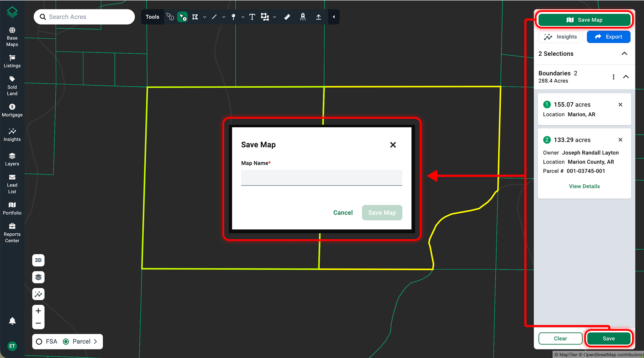Click the Search Acres field
The image size is (644, 358).
click(84, 17)
